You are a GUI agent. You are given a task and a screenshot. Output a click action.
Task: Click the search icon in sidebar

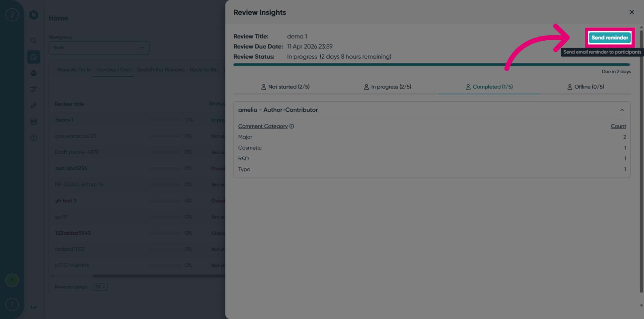(x=34, y=41)
